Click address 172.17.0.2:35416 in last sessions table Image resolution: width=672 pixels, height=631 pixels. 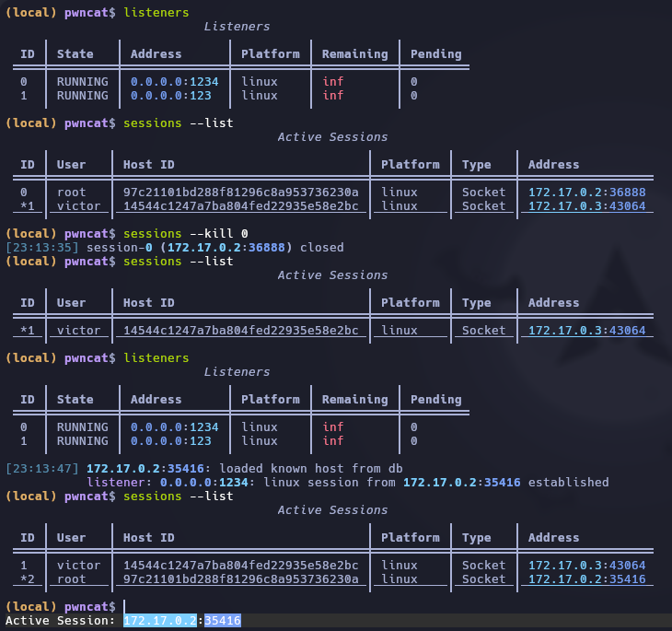(x=586, y=579)
